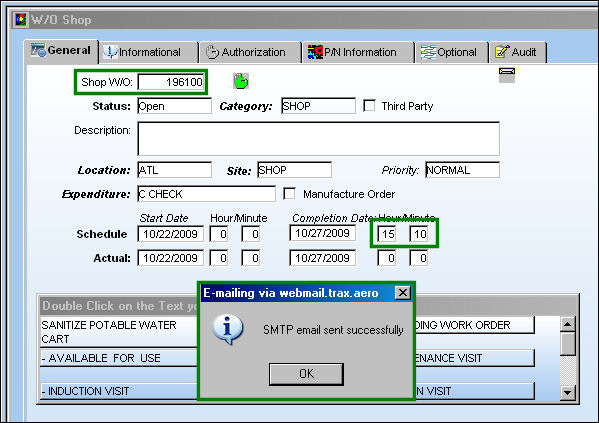Click the Expenditure field with C CHECK
Screen dimensions: 599x423
coord(206,194)
